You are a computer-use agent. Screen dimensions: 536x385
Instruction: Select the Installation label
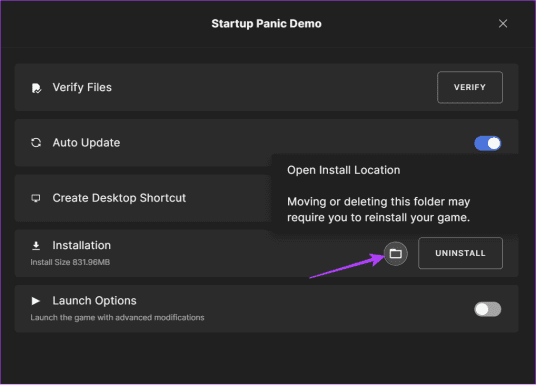(81, 245)
